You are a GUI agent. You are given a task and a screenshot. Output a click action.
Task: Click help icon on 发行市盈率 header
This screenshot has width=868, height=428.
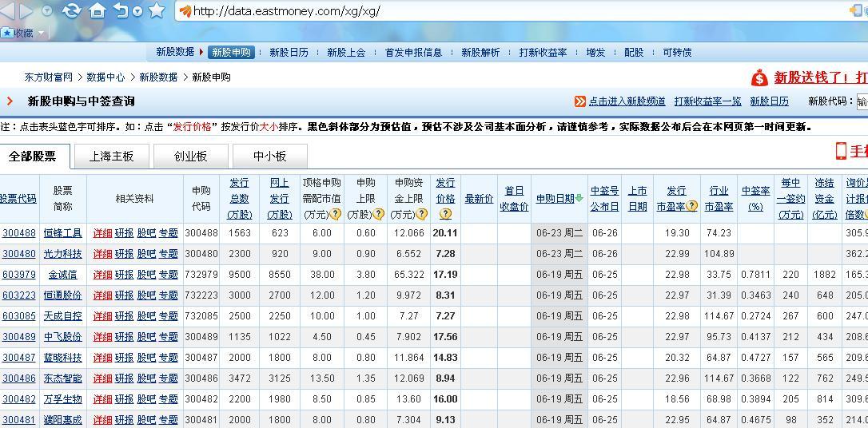[x=691, y=206]
